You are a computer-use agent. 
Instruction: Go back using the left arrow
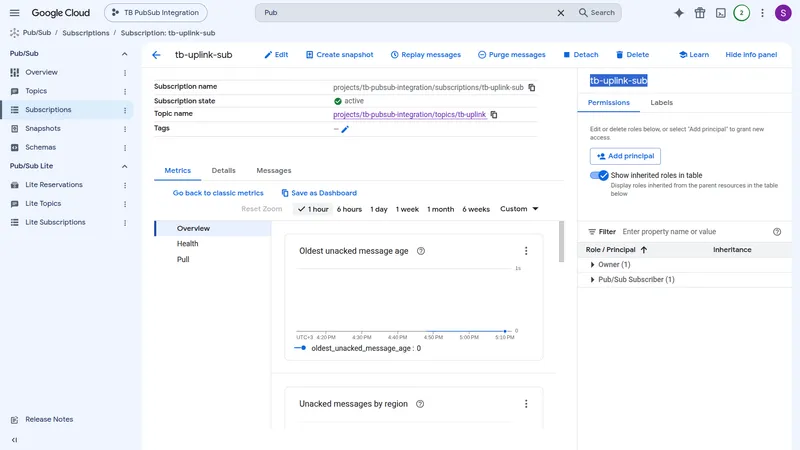pos(156,55)
